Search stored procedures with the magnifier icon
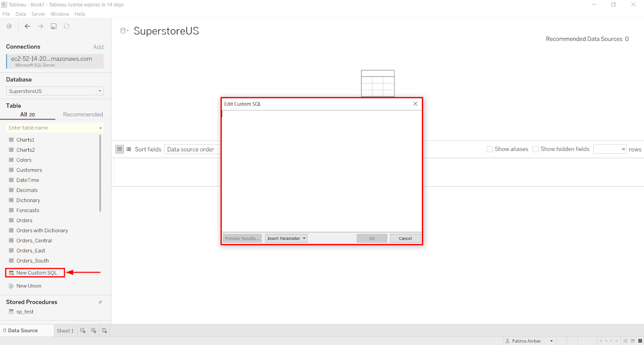Viewport: 644px width, 345px height. pos(100,302)
